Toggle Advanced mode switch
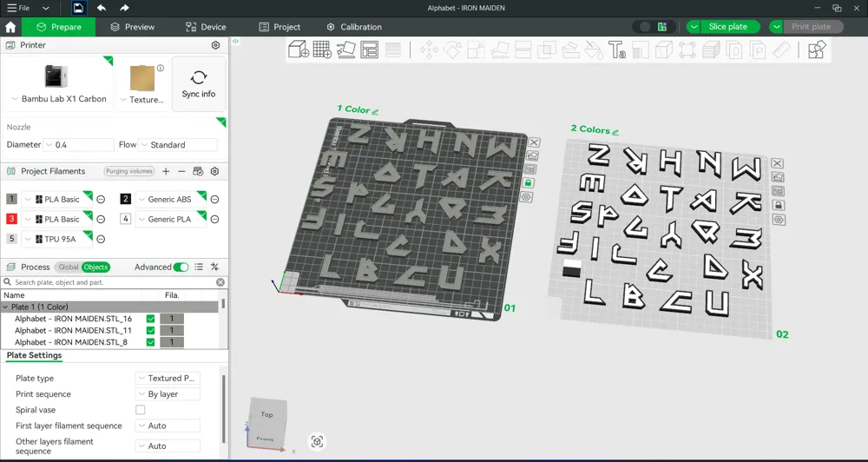868x462 pixels. (181, 267)
